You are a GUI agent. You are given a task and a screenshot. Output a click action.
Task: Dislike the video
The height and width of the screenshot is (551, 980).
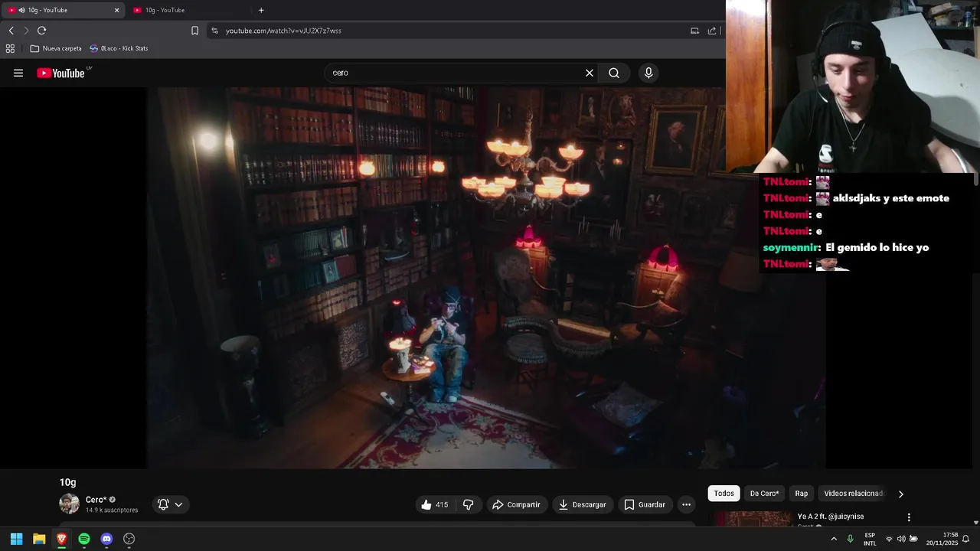pos(469,504)
